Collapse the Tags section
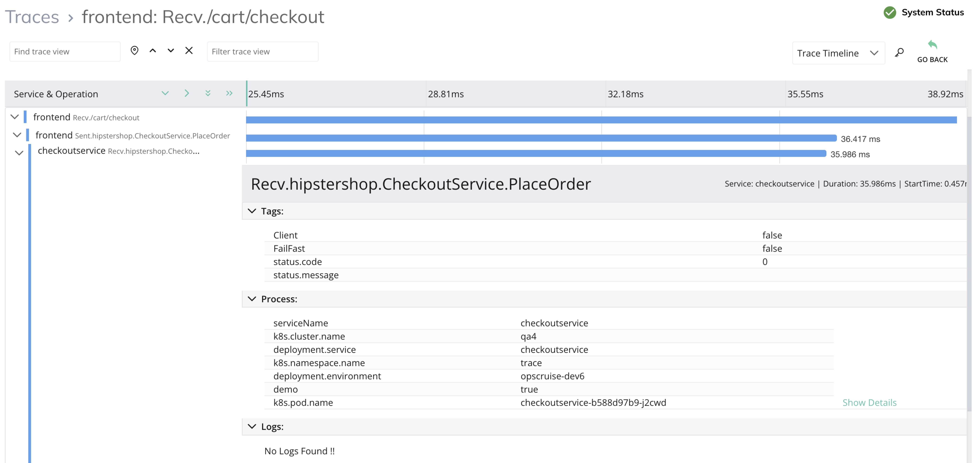The width and height of the screenshot is (980, 463). click(x=252, y=211)
